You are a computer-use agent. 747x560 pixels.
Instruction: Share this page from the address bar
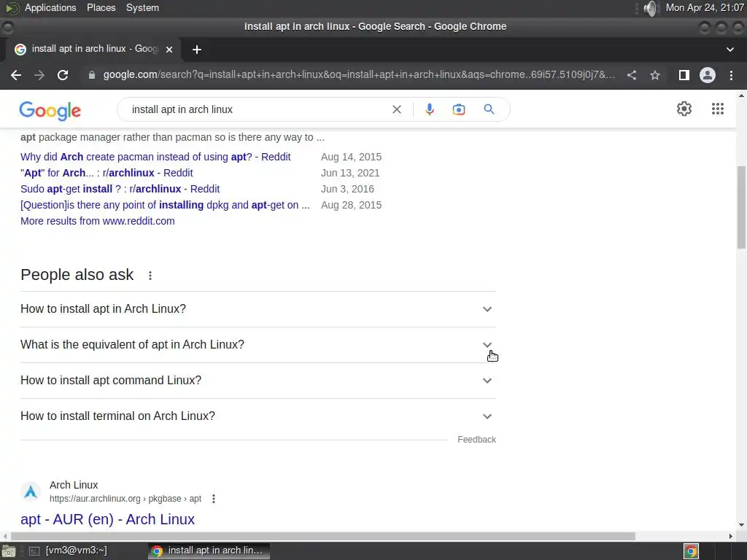pyautogui.click(x=632, y=75)
